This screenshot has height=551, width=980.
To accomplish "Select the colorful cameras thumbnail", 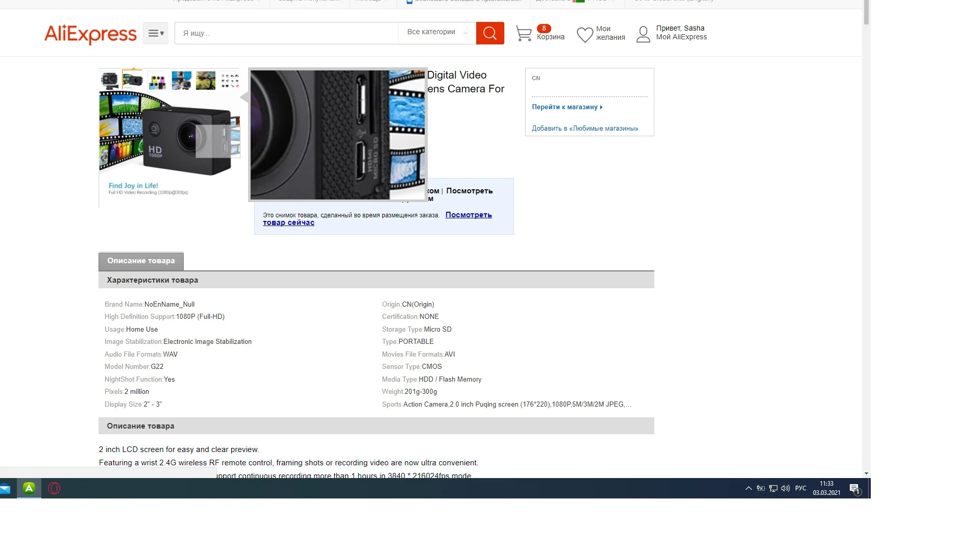I will point(157,81).
